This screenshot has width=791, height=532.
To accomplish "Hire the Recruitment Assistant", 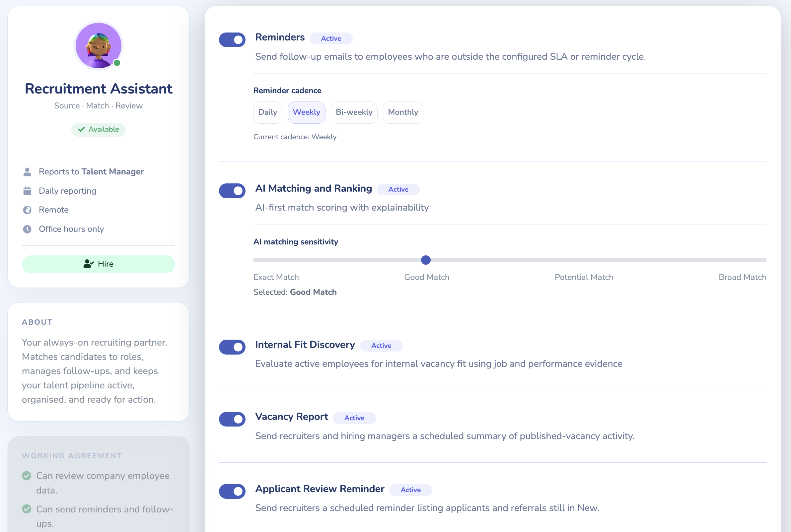I will (x=99, y=264).
